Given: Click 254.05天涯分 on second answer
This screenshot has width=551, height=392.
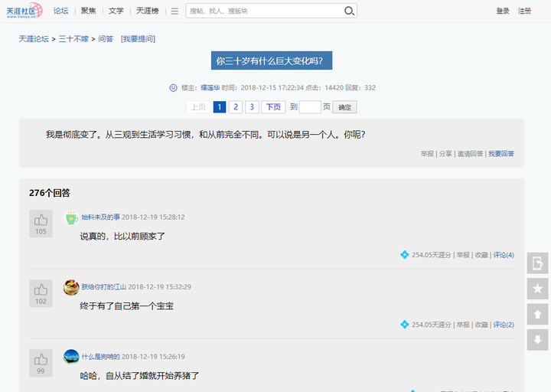Looking at the screenshot, I should (431, 325).
